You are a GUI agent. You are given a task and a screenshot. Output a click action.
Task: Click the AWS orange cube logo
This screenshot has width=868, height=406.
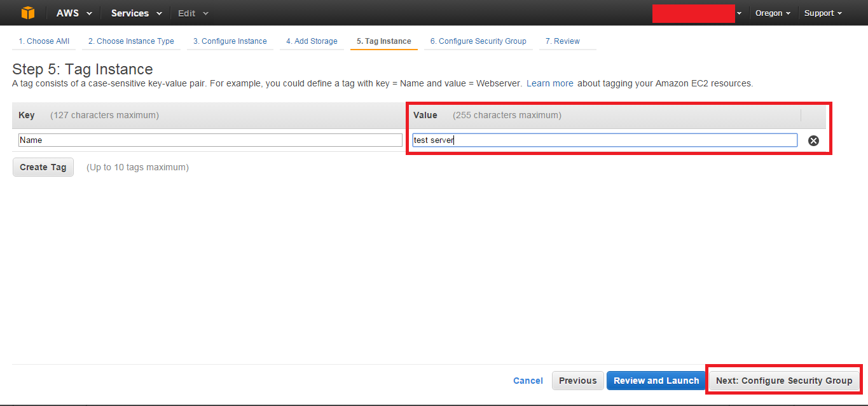click(x=28, y=13)
